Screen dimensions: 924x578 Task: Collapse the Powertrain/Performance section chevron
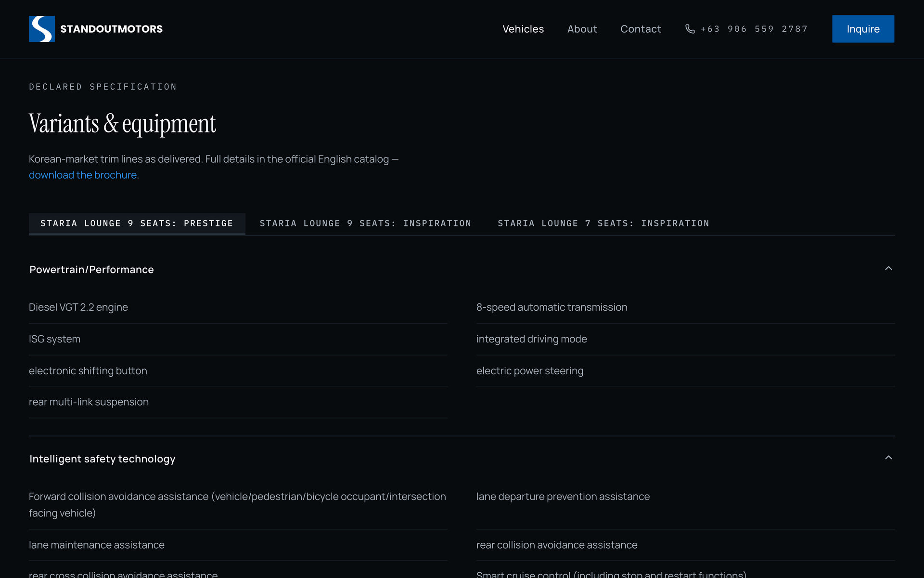[888, 268]
